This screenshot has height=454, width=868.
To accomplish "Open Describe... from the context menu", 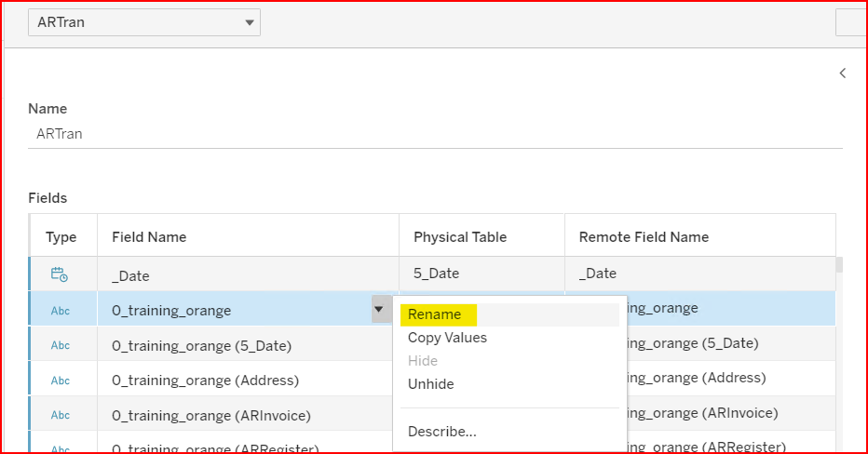I will point(441,432).
